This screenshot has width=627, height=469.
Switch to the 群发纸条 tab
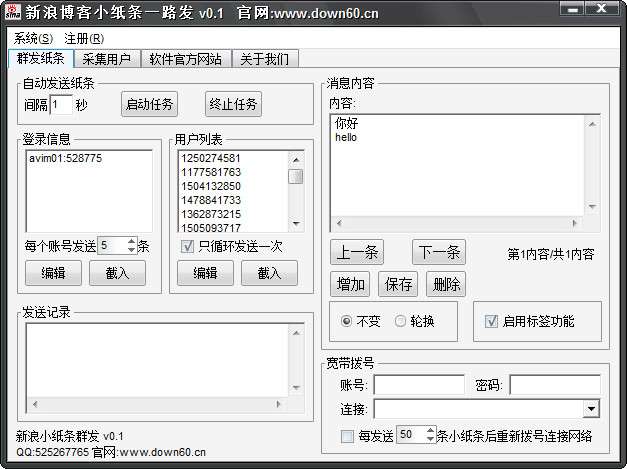[41, 58]
